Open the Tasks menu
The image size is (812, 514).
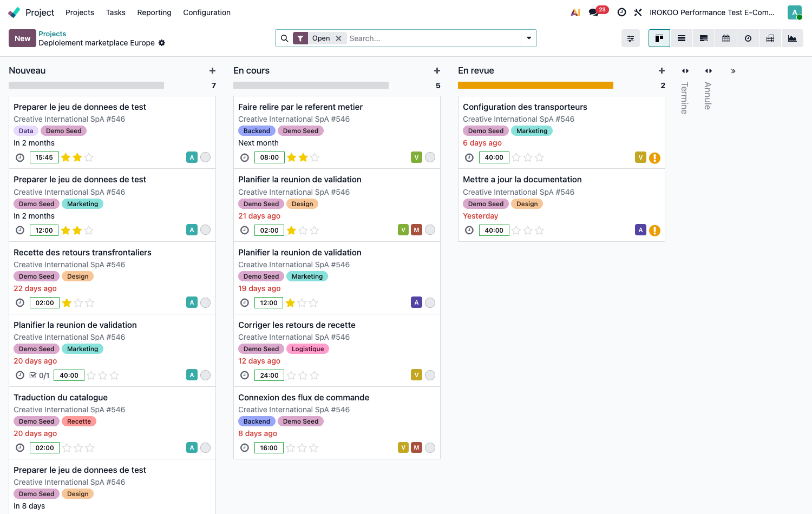tap(116, 12)
